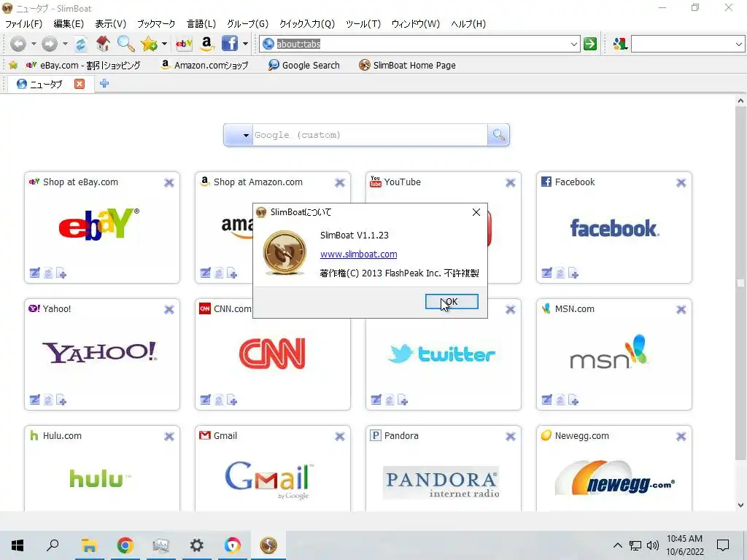Click the Back navigation arrow
747x560 pixels.
[x=18, y=44]
